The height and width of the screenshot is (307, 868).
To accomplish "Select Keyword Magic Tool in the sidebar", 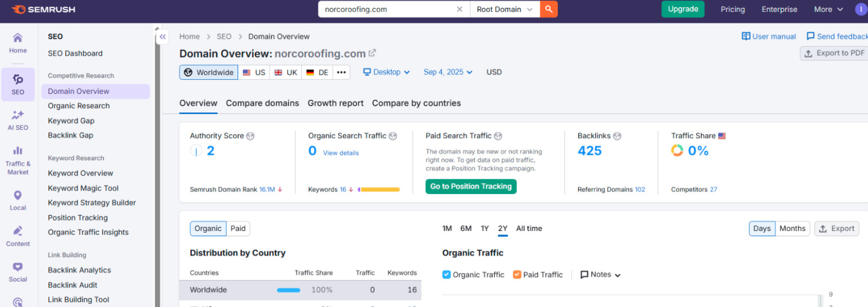I will point(83,188).
